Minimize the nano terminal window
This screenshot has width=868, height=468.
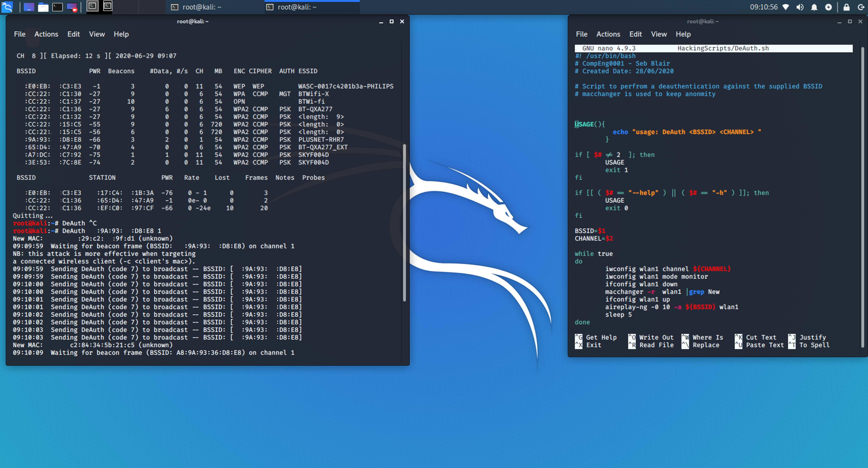(x=839, y=21)
